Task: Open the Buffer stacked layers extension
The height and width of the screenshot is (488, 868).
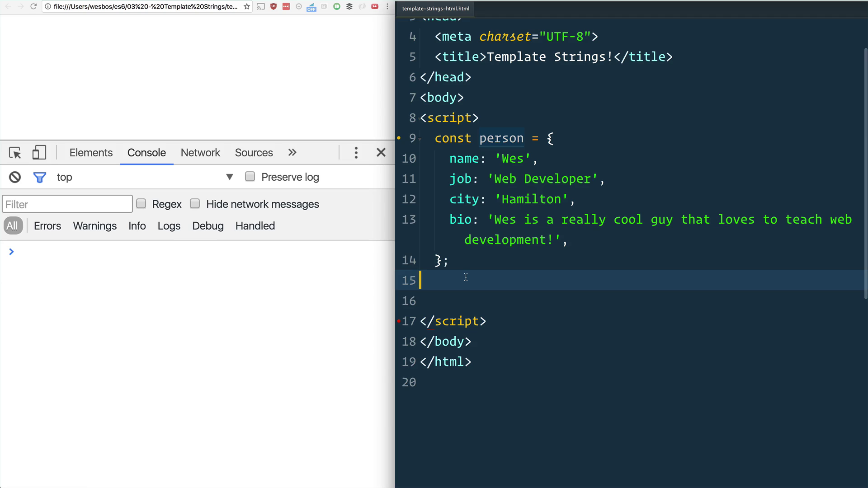Action: (349, 6)
